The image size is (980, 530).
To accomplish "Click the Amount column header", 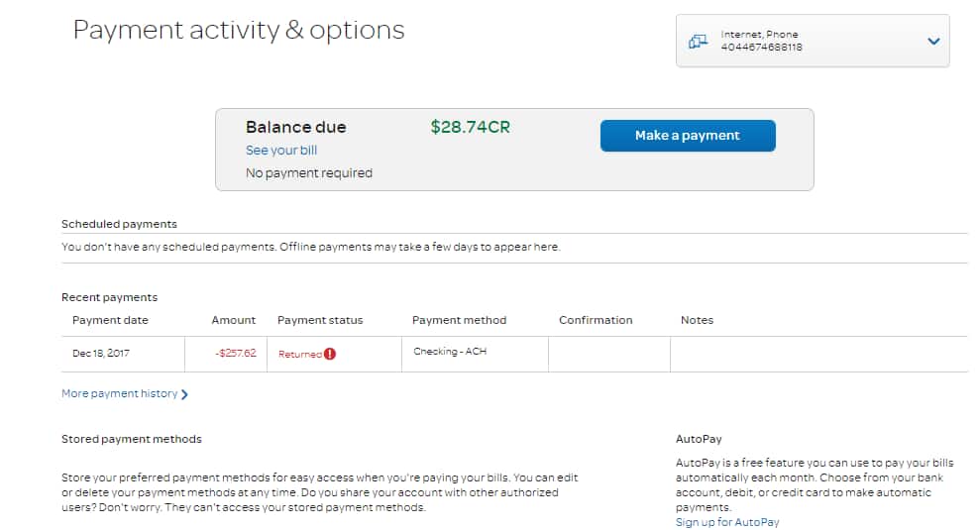I will tap(233, 320).
